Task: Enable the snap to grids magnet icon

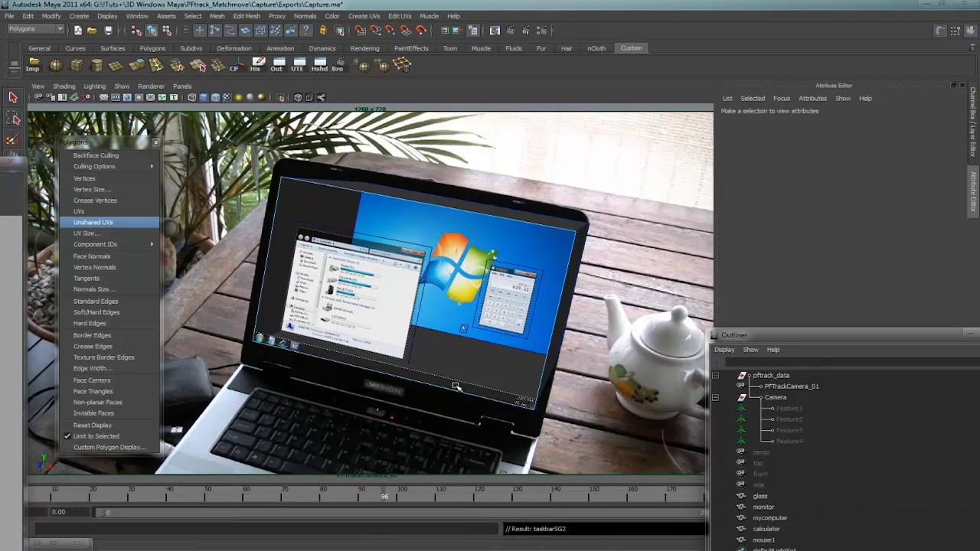Action: point(360,31)
